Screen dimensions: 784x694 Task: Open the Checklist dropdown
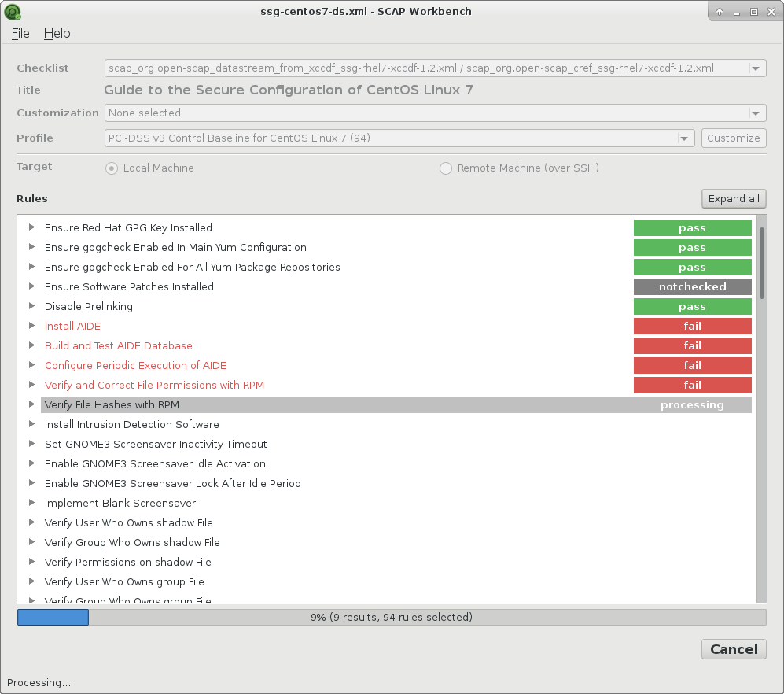point(435,68)
